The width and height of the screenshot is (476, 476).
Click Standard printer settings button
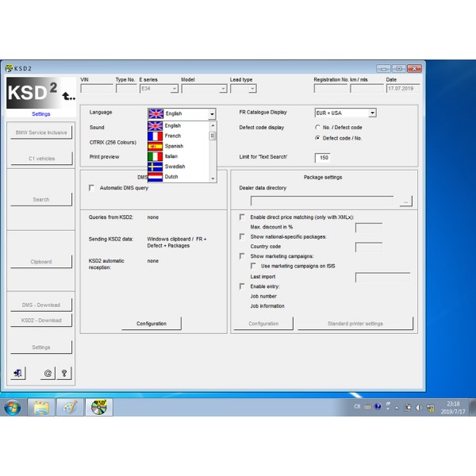click(355, 324)
